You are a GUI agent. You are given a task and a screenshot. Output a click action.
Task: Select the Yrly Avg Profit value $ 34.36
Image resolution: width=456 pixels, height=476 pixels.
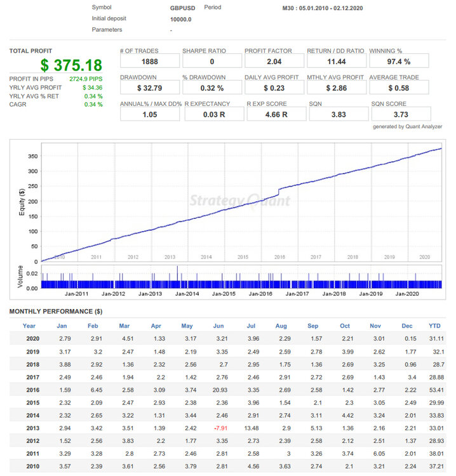[x=93, y=88]
